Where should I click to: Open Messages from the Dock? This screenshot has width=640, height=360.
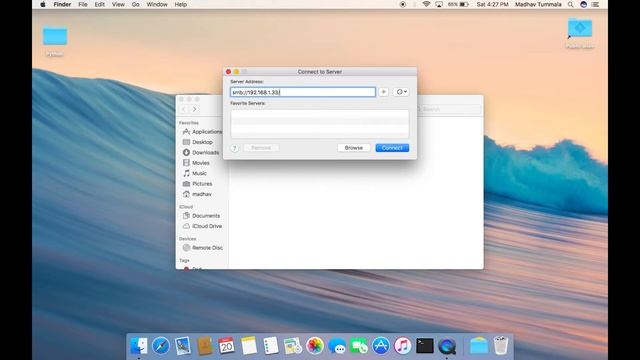[x=337, y=346]
